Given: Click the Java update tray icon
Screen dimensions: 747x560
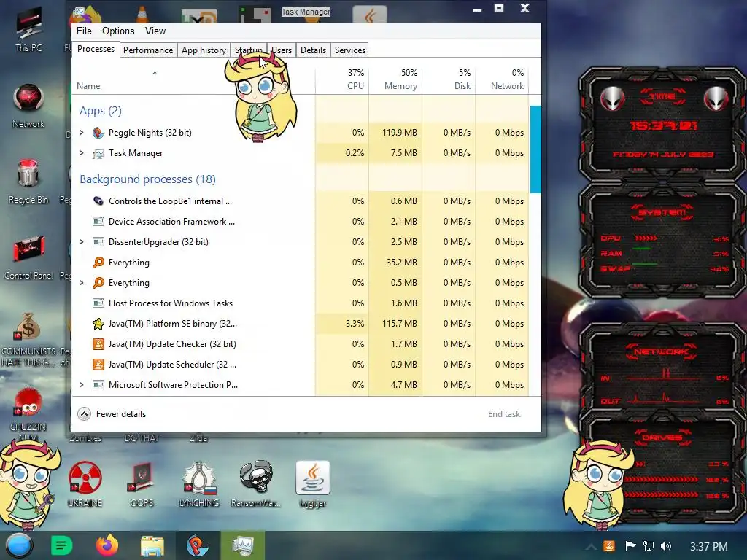Looking at the screenshot, I should (x=609, y=545).
